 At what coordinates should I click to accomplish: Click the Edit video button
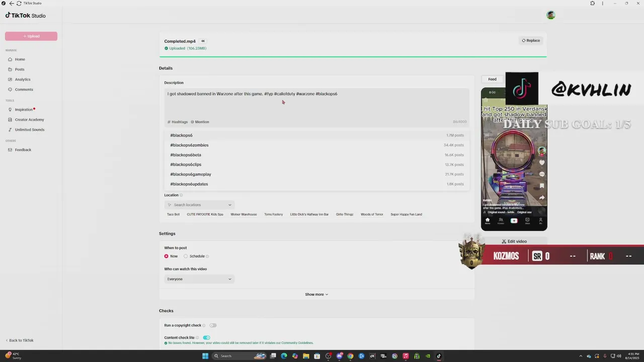tap(514, 241)
